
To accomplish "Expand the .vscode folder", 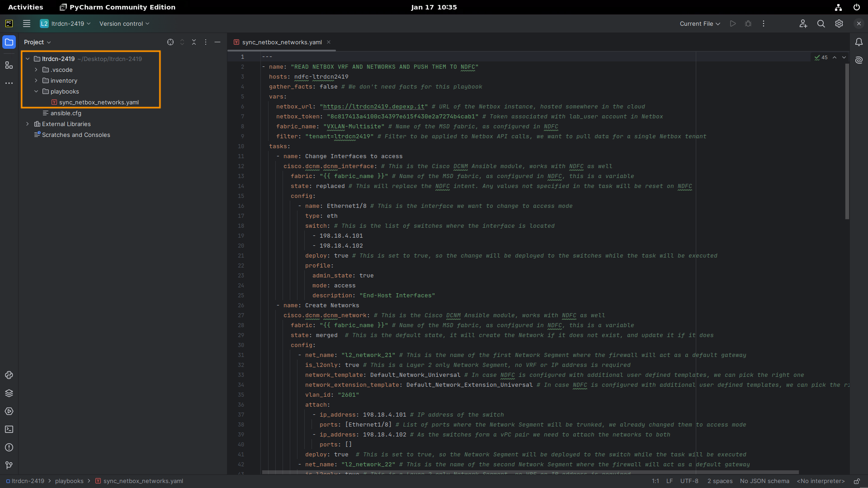I will click(36, 70).
